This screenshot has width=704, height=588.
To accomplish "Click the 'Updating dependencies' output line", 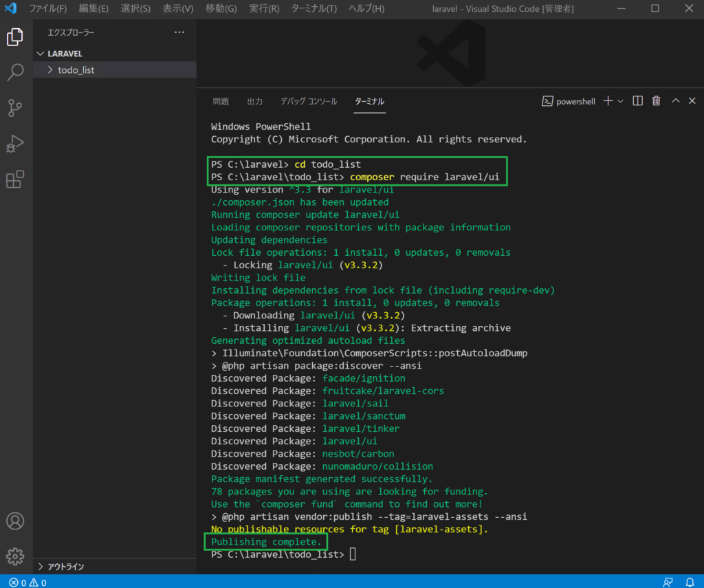I will tap(269, 240).
